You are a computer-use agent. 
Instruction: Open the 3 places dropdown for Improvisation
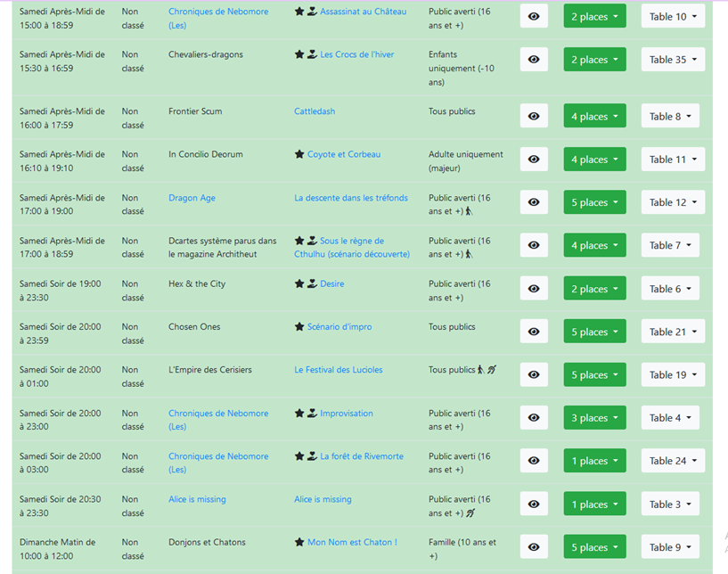[x=594, y=418]
